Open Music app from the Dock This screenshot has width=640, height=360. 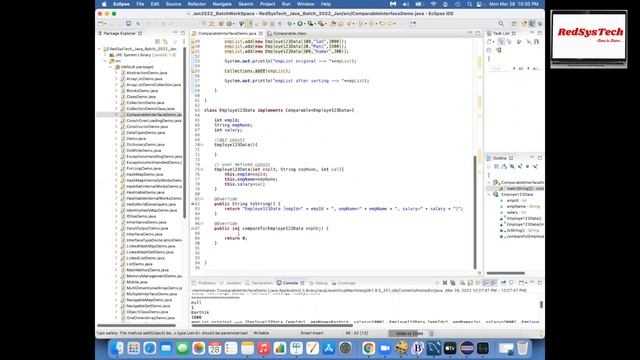(x=264, y=348)
